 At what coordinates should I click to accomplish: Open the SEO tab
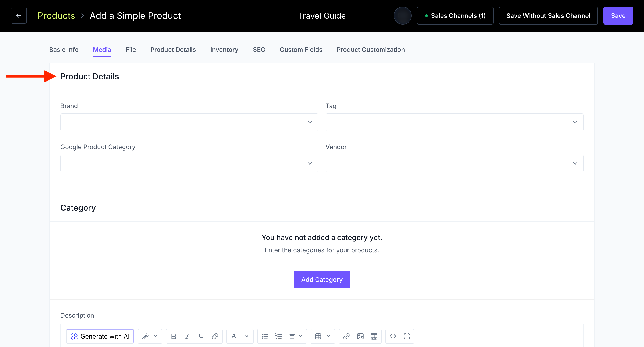tap(259, 50)
